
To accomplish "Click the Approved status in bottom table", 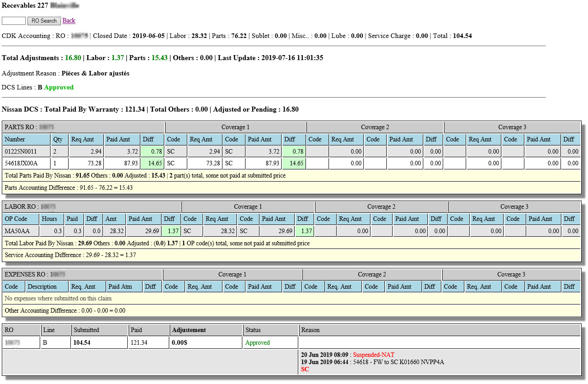I will coord(258,343).
